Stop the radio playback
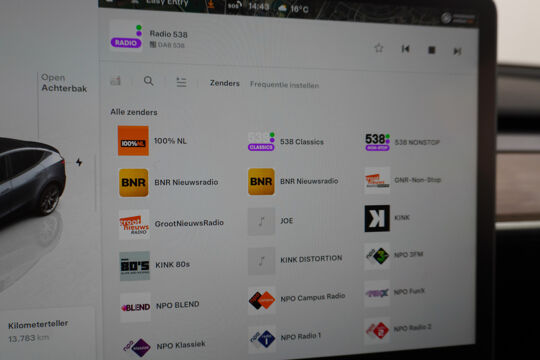Viewport: 540px width, 360px height. pos(432,50)
